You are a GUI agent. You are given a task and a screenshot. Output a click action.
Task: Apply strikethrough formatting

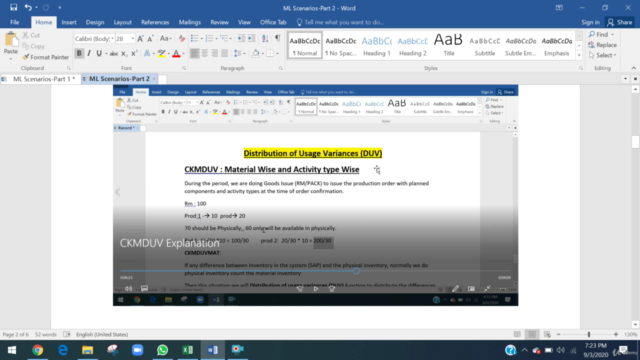click(114, 53)
